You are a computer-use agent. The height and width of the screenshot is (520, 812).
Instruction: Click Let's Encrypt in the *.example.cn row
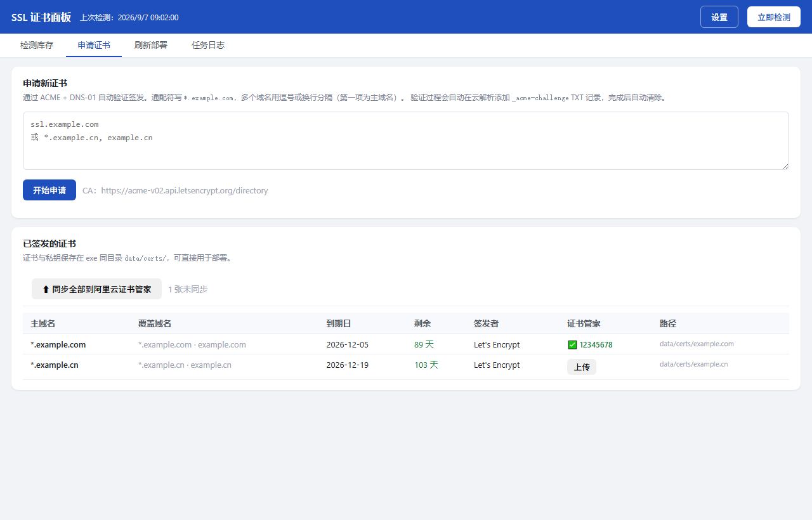tap(497, 365)
